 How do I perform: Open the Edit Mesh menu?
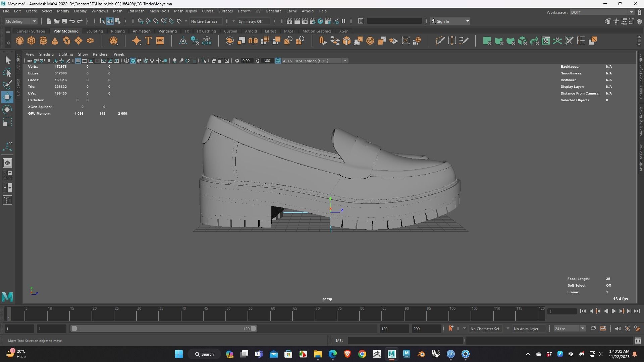[136, 11]
